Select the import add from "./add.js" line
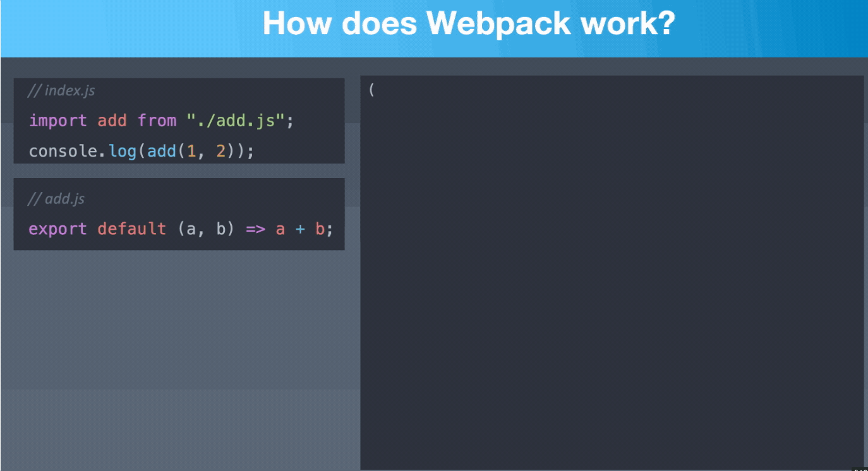The height and width of the screenshot is (471, 868). pos(162,121)
